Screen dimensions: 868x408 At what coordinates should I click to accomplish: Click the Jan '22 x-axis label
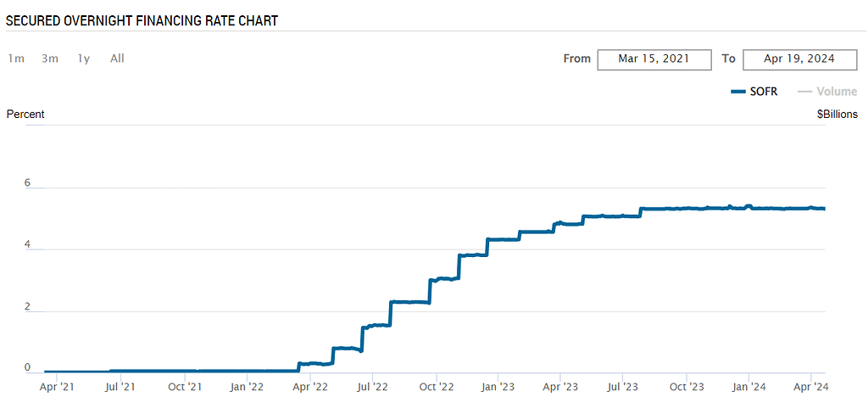pos(248,387)
